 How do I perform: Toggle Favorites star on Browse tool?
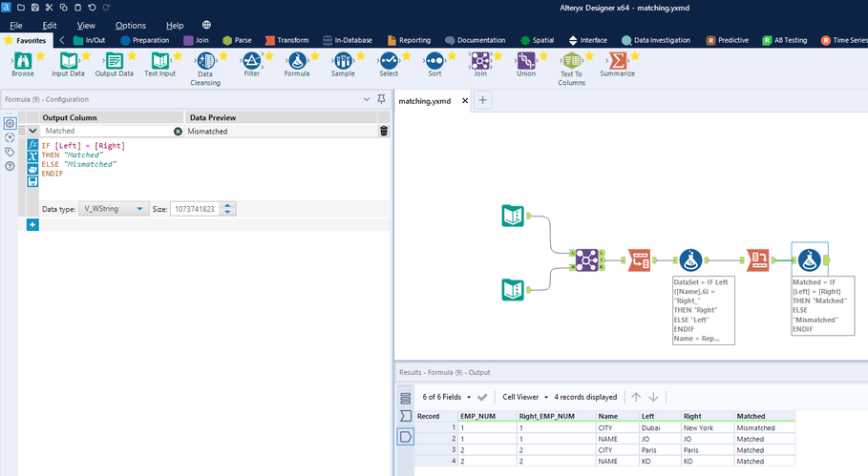click(x=40, y=56)
